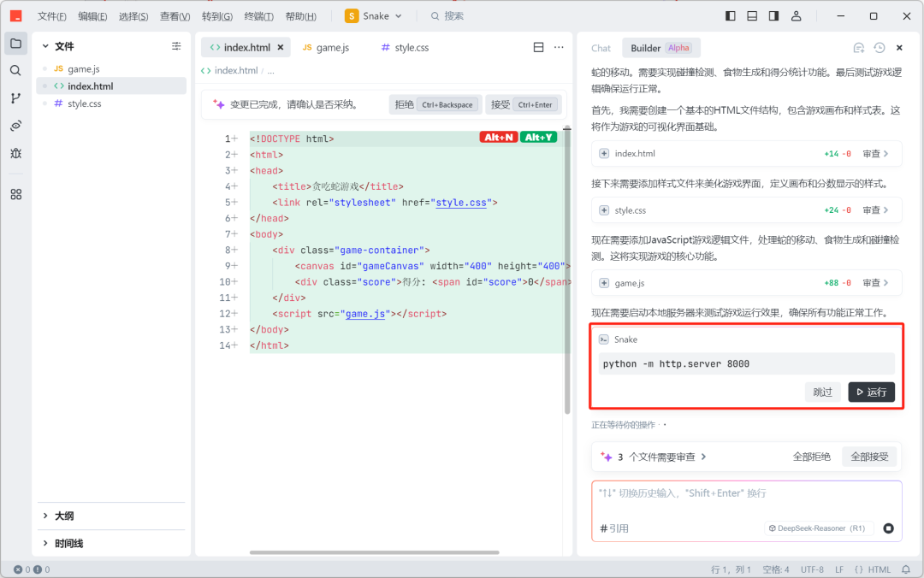Viewport: 924px width, 578px height.
Task: Open the 帮助 menu
Action: point(300,16)
